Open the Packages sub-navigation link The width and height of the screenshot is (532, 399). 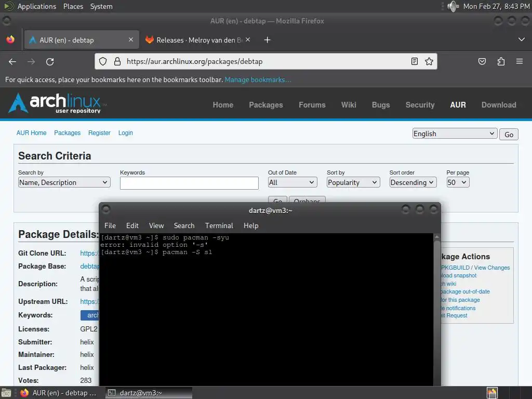click(x=67, y=133)
